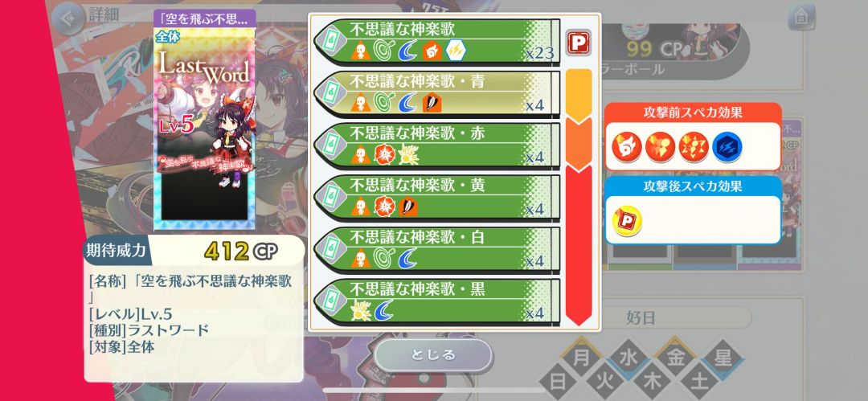Viewport: 868px width, 401px height.
Task: Tap the P icon under 攻撃後スペカ効果
Action: [627, 220]
